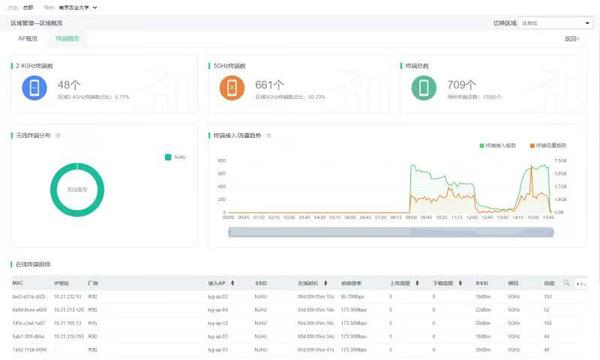The image size is (600, 360).
Task: Click the green total terminals phone icon
Action: pyautogui.click(x=424, y=88)
